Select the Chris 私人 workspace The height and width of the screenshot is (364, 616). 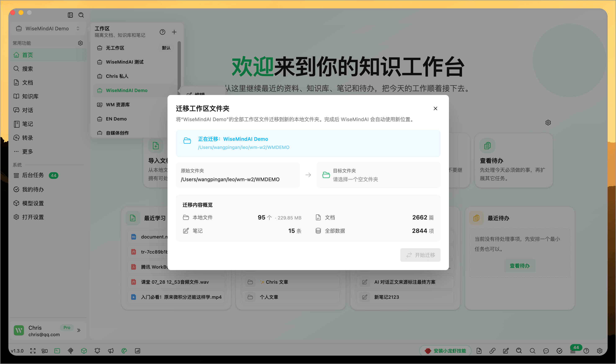click(135, 76)
